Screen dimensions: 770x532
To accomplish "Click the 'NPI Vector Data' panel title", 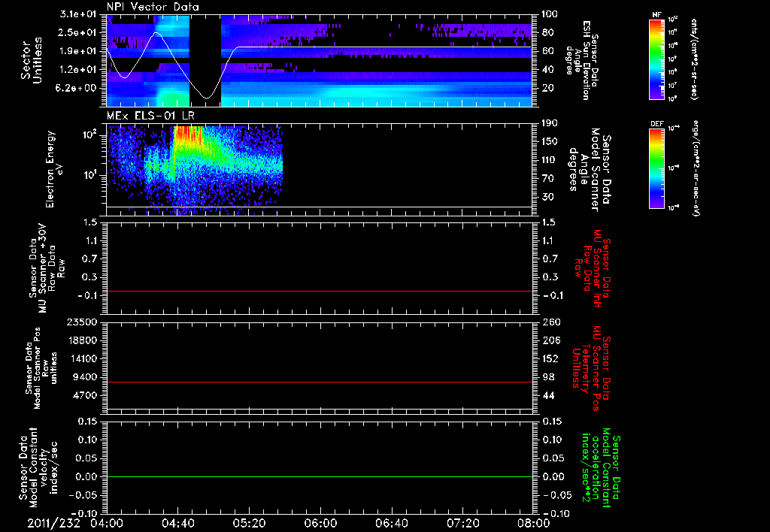I will tap(153, 7).
